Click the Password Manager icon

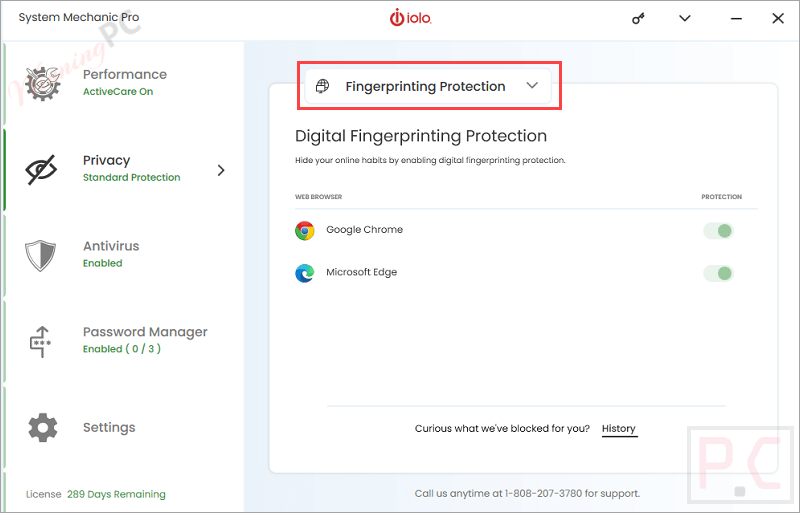click(41, 341)
